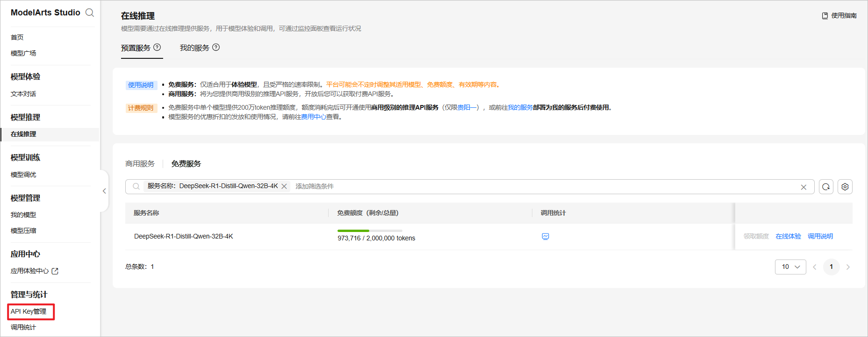The height and width of the screenshot is (337, 868).
Task: Open the 使用指南 guide link
Action: click(x=839, y=15)
